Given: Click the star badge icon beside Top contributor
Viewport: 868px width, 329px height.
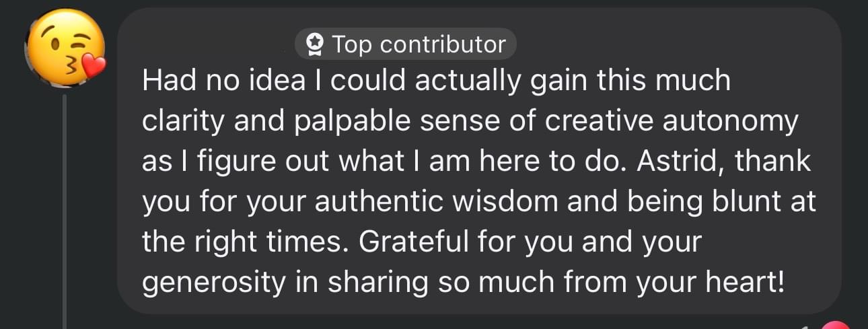Looking at the screenshot, I should [314, 45].
